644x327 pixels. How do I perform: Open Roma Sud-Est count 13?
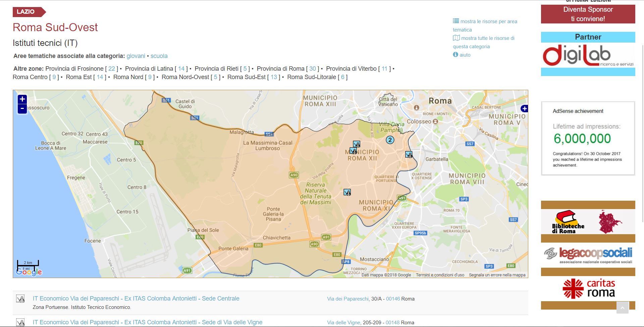[x=274, y=77]
